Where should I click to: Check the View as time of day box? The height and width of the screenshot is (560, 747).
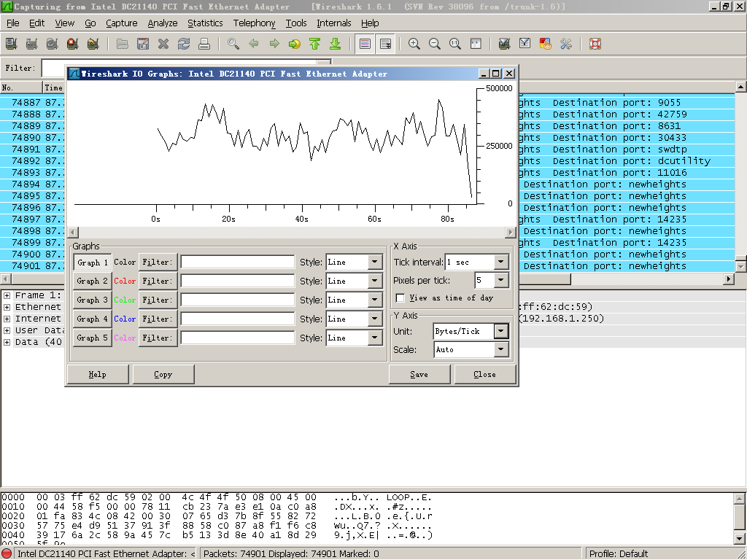pos(400,298)
